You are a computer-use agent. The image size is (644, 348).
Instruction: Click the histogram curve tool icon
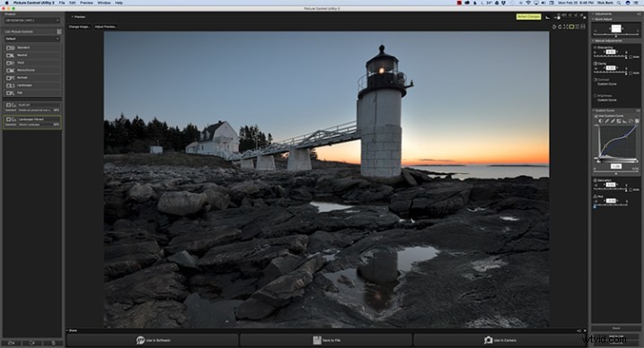pyautogui.click(x=625, y=121)
